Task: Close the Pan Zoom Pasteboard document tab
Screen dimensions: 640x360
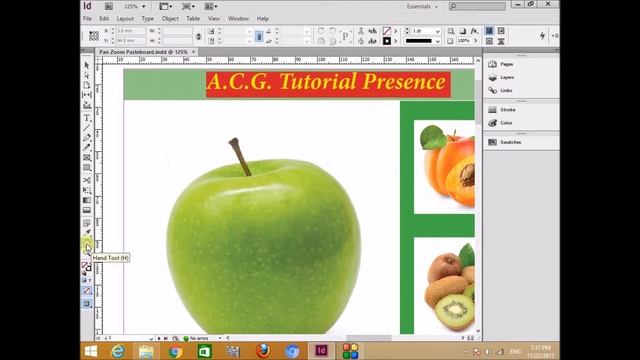Action: (x=194, y=52)
